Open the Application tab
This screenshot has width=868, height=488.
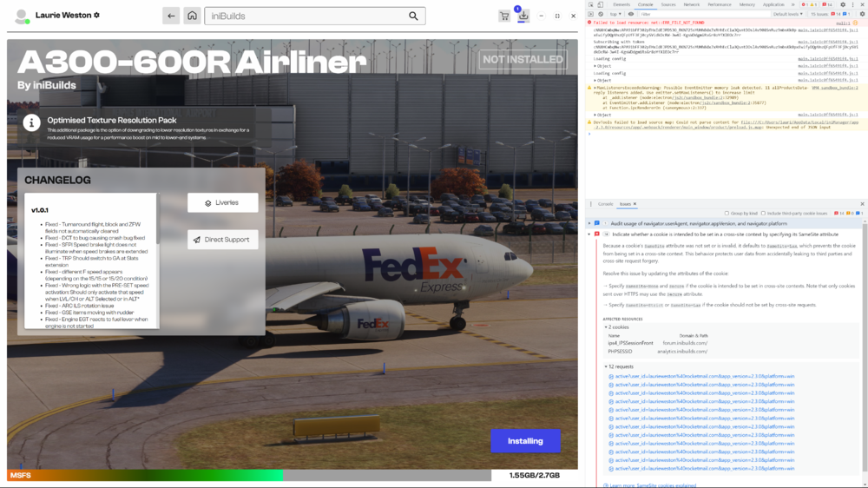click(773, 4)
